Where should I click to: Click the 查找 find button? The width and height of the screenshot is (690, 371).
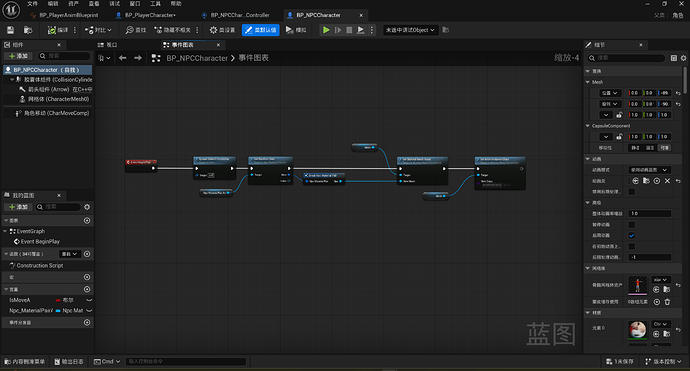click(x=136, y=30)
